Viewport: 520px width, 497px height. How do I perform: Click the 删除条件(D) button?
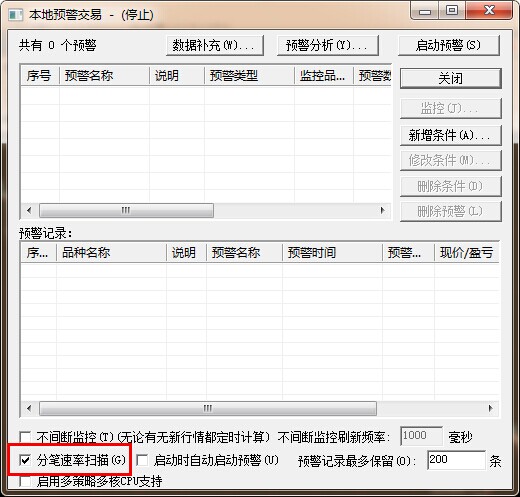[451, 186]
